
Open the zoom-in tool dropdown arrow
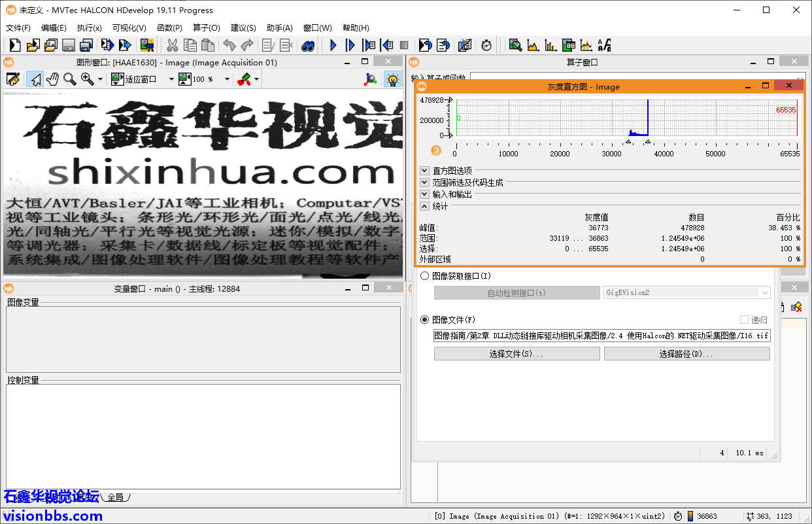tap(100, 79)
